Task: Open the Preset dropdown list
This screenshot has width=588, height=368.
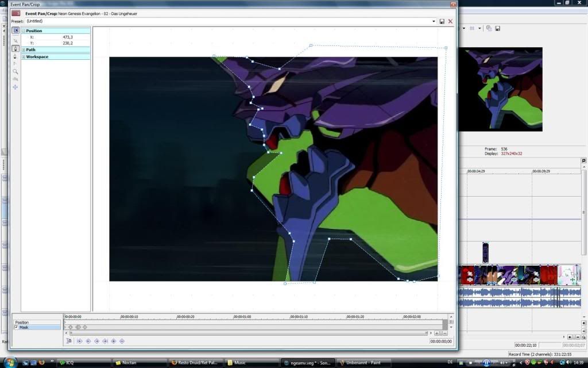Action: (434, 21)
